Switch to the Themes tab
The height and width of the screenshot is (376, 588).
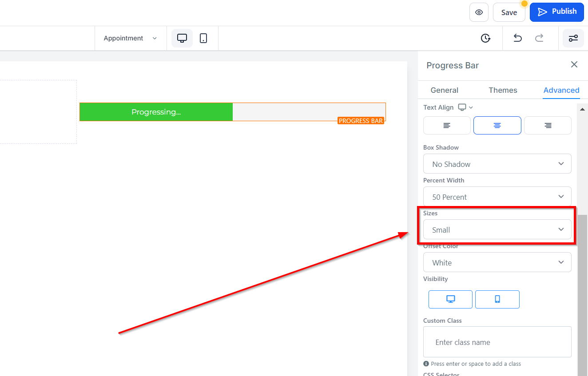click(503, 90)
